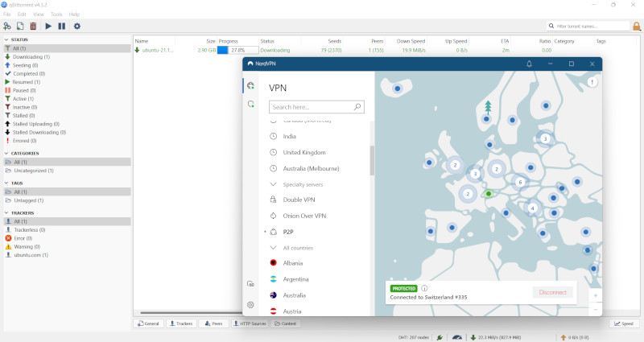
Task: Collapse the All countries section
Action: pos(273,248)
